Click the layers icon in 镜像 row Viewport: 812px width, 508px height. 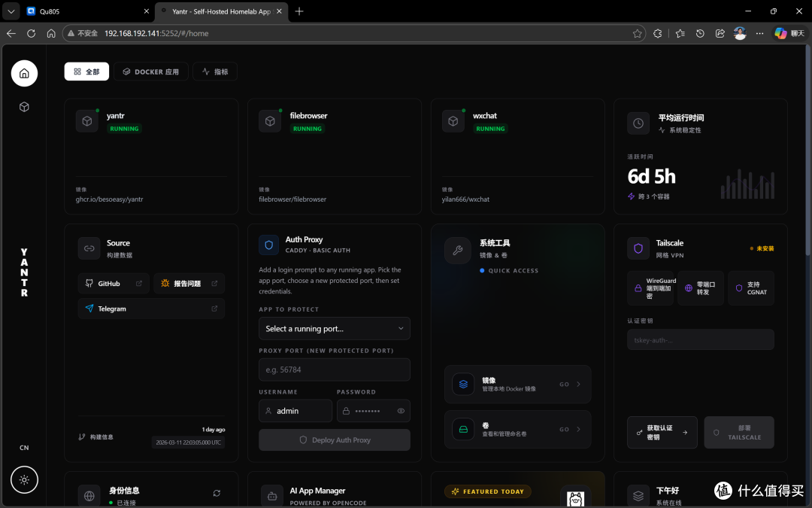click(x=463, y=384)
